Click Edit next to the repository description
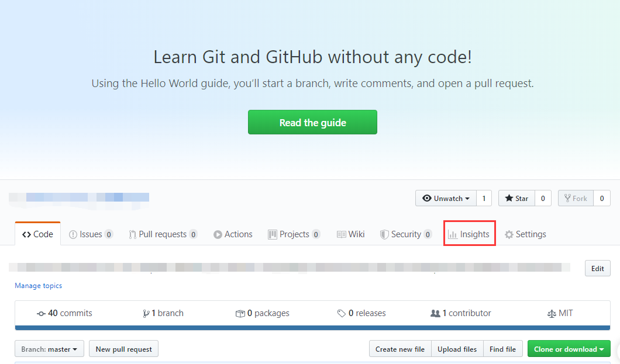Screen dimensions: 620x364 pos(597,268)
